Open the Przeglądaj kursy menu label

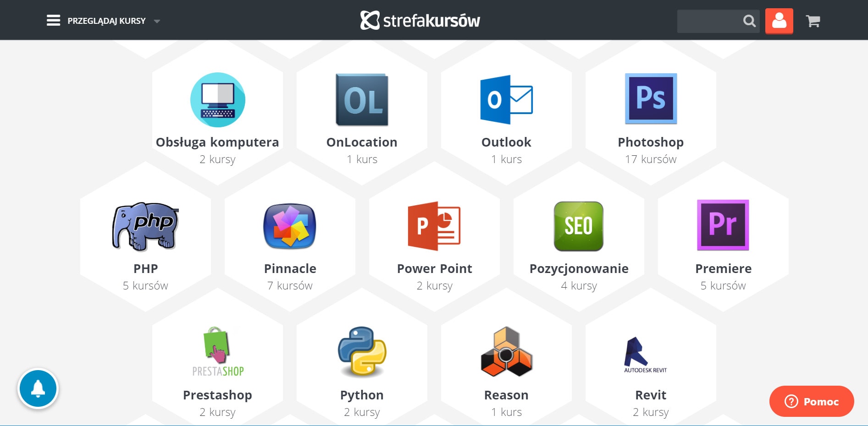pos(106,21)
